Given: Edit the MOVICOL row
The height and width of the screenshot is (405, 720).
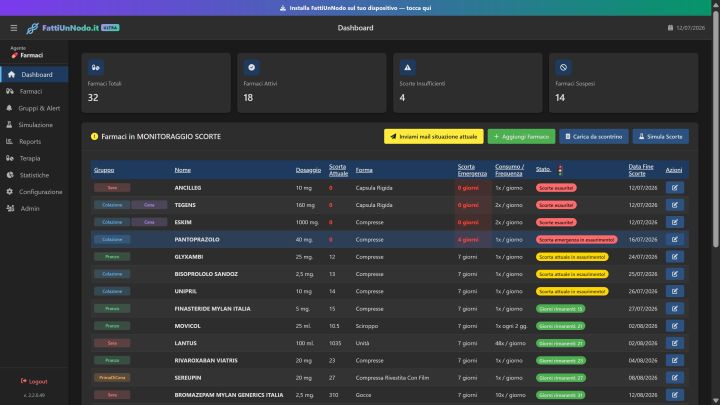Looking at the screenshot, I should tap(675, 326).
